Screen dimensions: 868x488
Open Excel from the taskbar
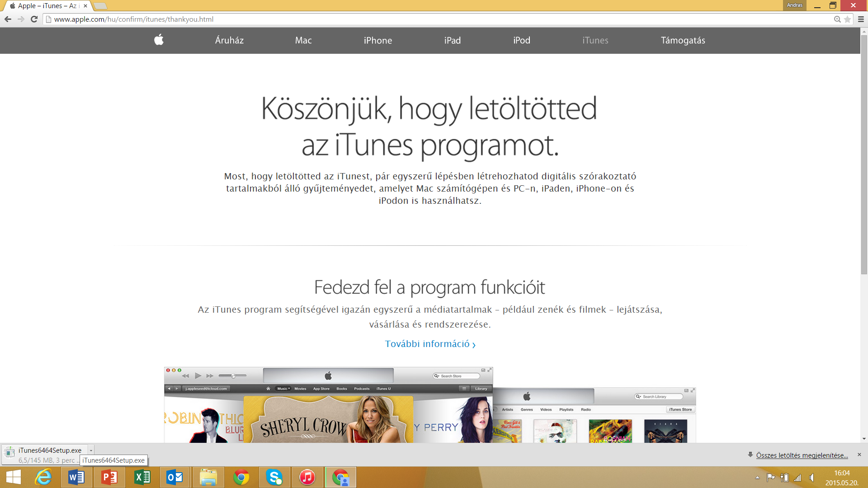tap(142, 477)
